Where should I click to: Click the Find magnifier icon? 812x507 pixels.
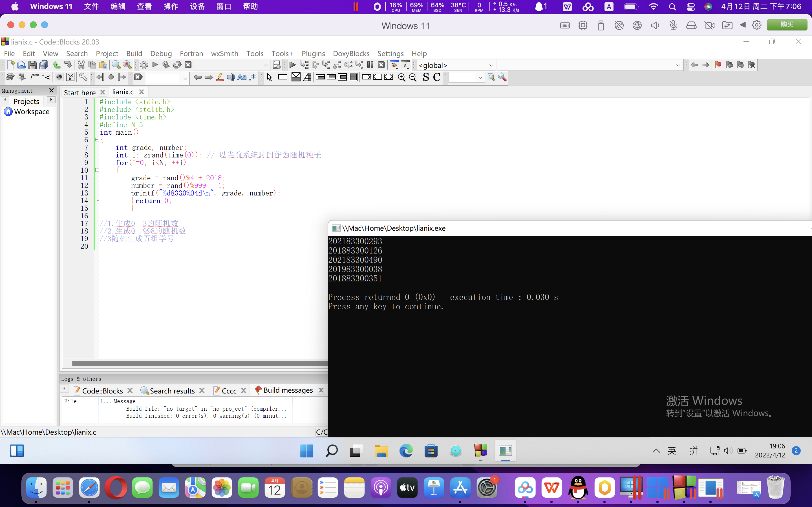116,65
